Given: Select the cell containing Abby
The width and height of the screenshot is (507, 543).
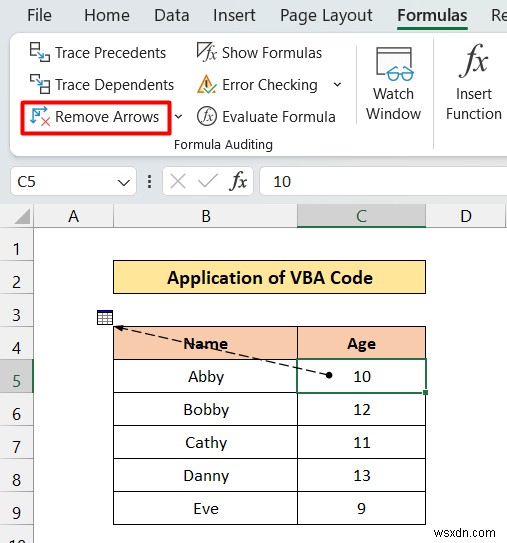Looking at the screenshot, I should tap(205, 376).
